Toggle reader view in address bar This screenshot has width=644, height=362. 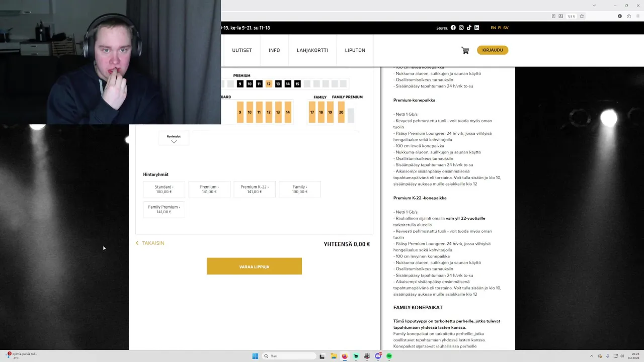(x=553, y=16)
